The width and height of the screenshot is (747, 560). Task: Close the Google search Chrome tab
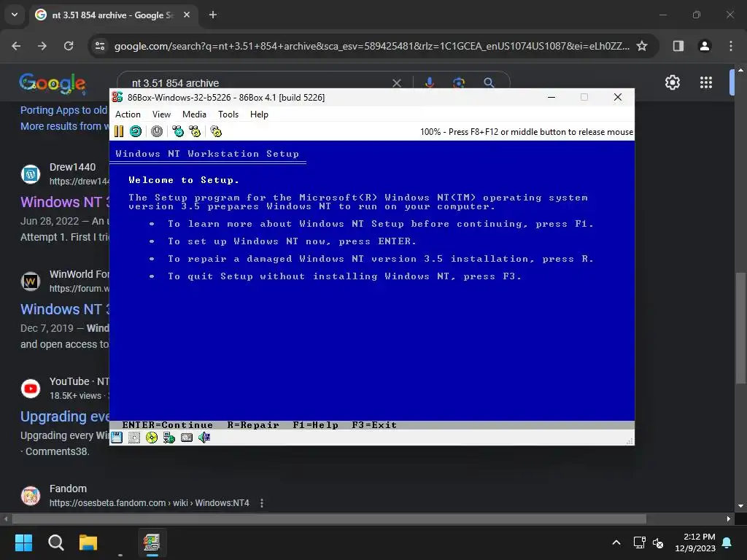pyautogui.click(x=187, y=15)
